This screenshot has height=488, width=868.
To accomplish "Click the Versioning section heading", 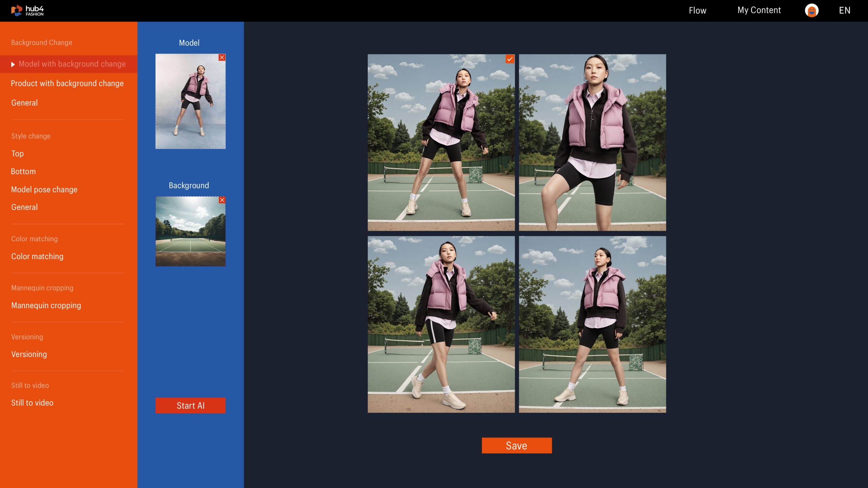I will (x=27, y=337).
